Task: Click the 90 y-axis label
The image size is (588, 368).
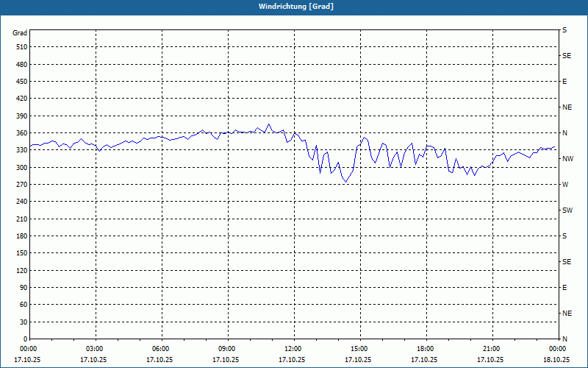Action: pos(24,288)
